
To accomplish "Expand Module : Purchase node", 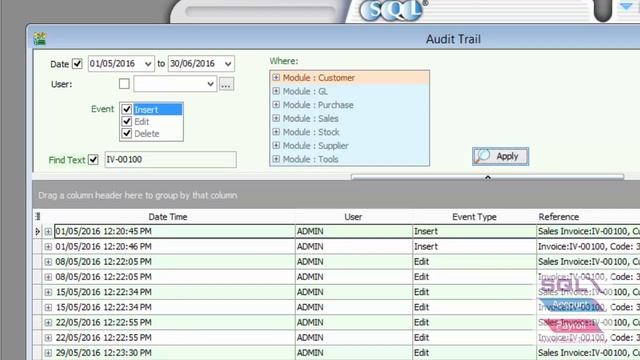I will coord(276,104).
